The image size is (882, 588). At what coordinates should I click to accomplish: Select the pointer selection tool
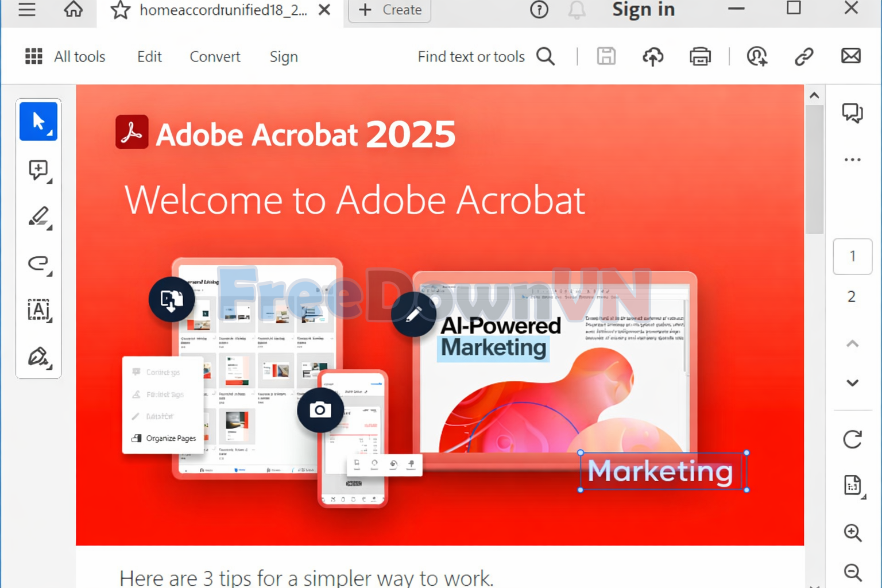[x=38, y=121]
